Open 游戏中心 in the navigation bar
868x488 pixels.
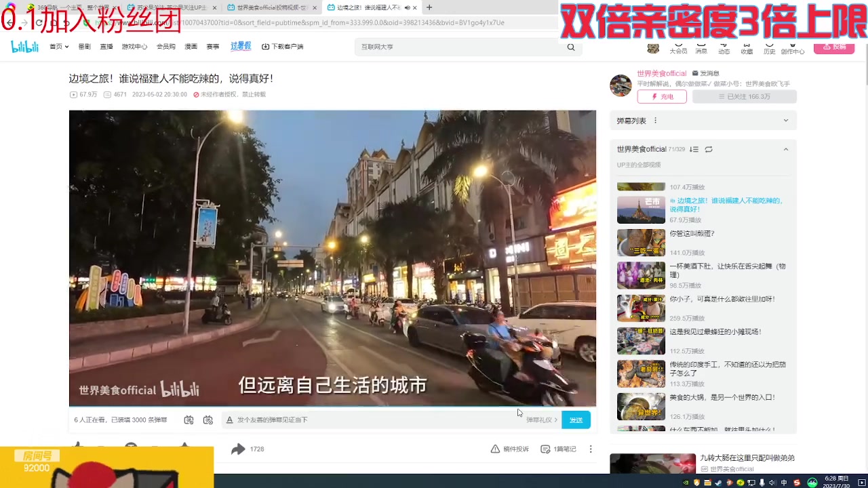[134, 47]
